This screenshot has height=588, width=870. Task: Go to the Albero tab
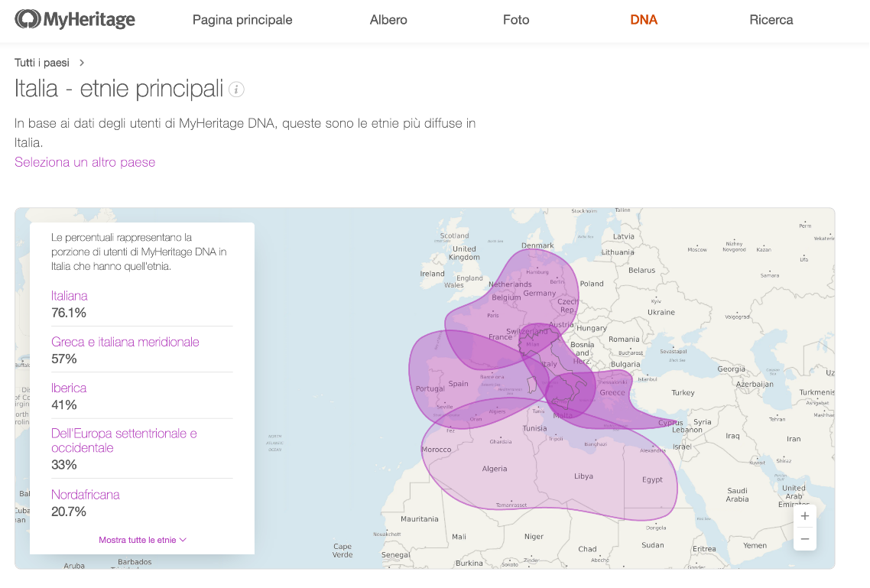pos(388,20)
